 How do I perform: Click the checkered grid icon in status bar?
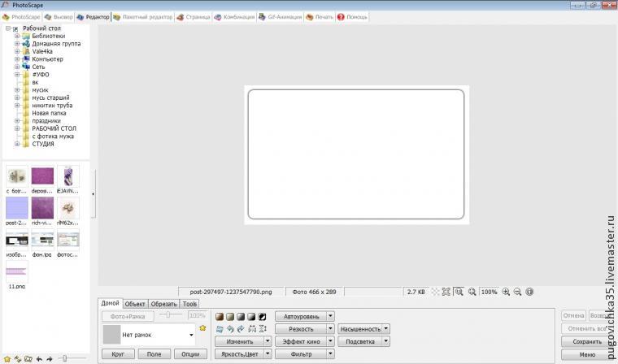pos(435,292)
